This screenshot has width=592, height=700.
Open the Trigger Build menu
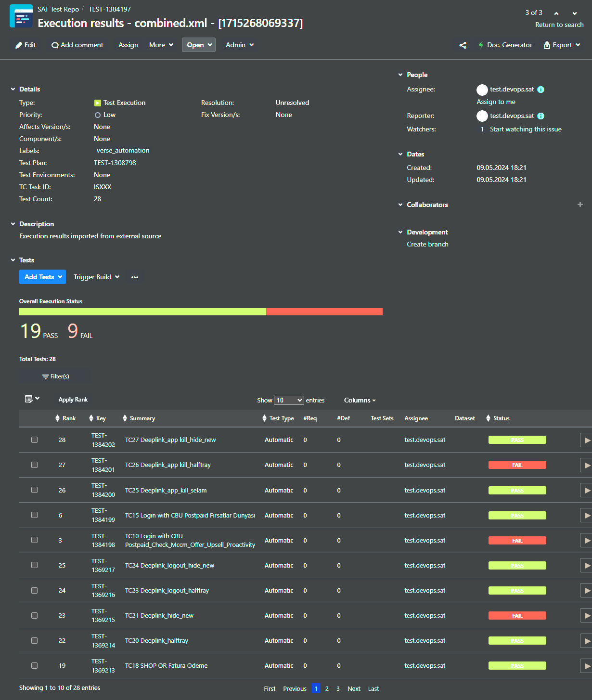click(x=96, y=277)
